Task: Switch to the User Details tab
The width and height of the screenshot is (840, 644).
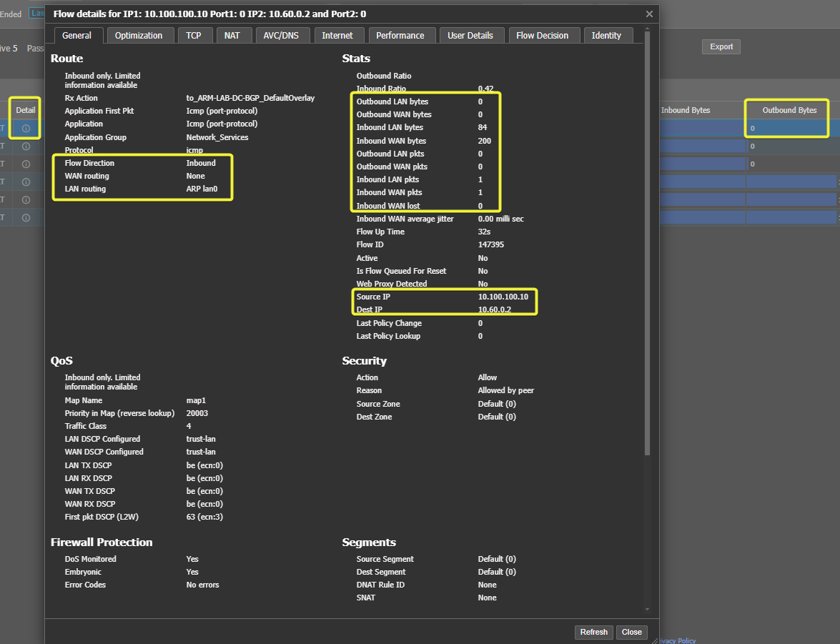Action: tap(470, 35)
